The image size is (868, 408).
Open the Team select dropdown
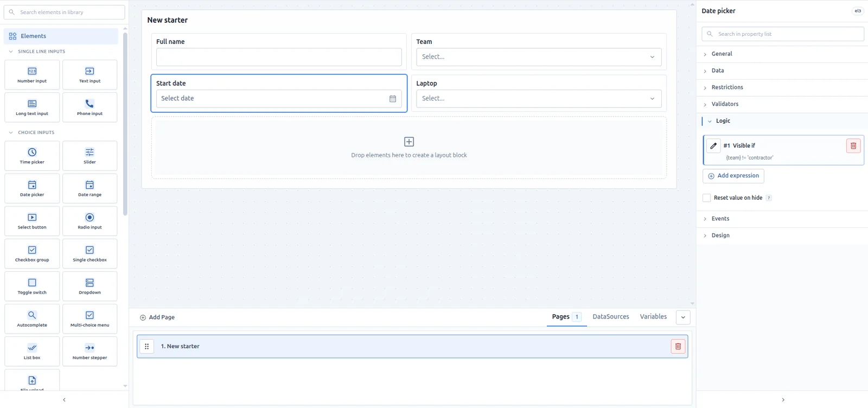click(x=539, y=57)
